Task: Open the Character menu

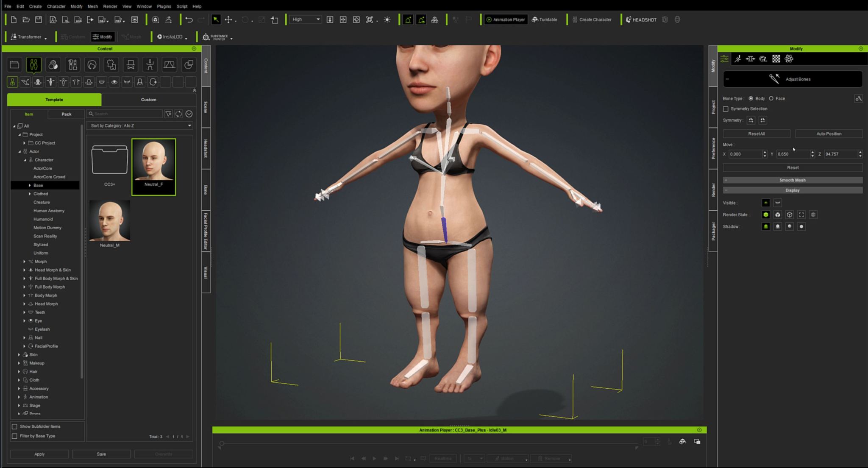Action: click(56, 6)
